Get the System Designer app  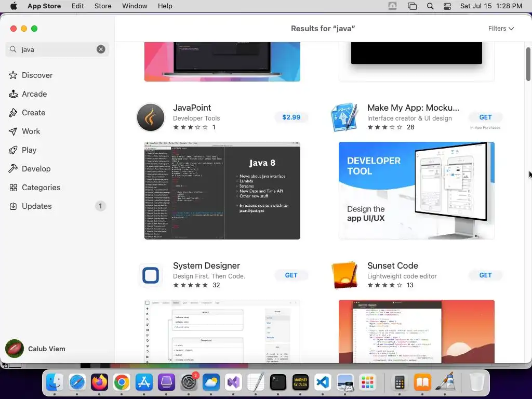[291, 275]
